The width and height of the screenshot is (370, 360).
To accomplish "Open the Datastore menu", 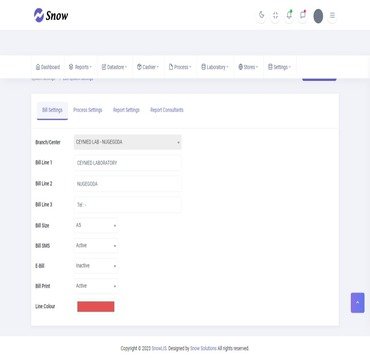I will tap(114, 67).
